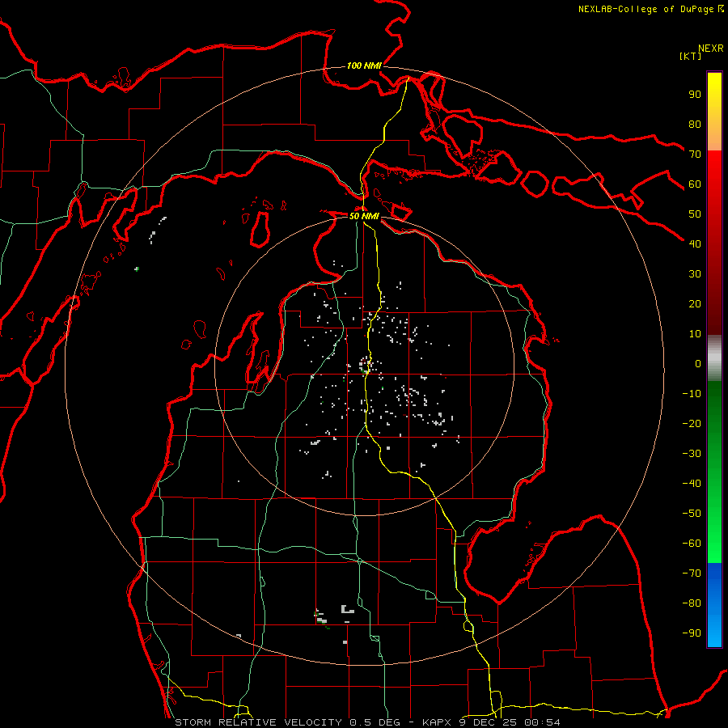
Task: Click the -80 value on the velocity scale
Action: 692,603
